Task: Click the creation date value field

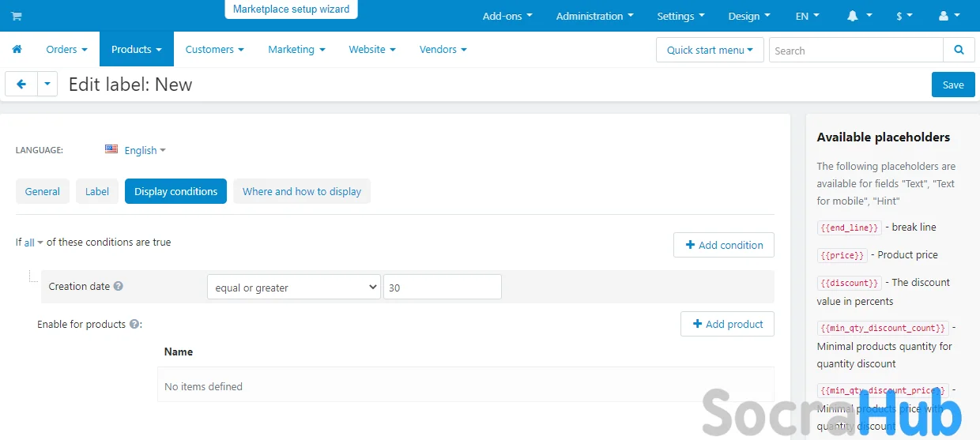Action: pyautogui.click(x=442, y=288)
